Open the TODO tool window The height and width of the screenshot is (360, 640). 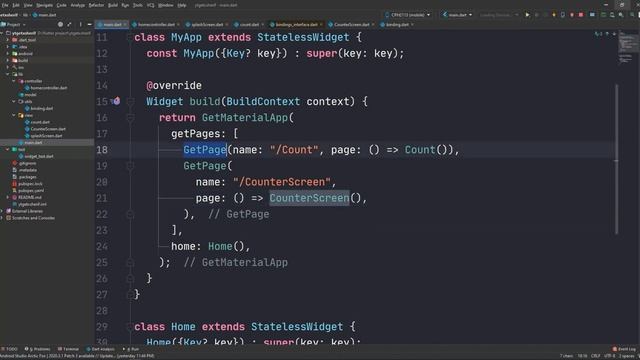tap(10, 349)
